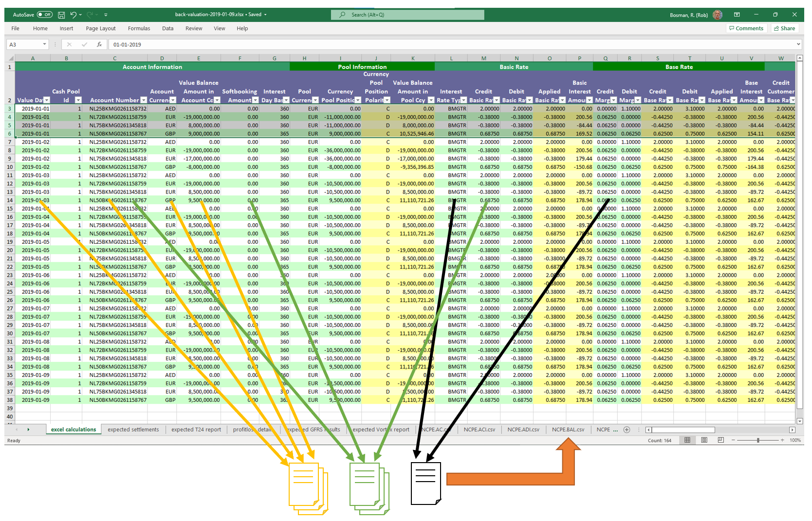Viewport: 812px width, 521px height.
Task: Open Customize Quick Access Toolbar menu
Action: (x=106, y=15)
